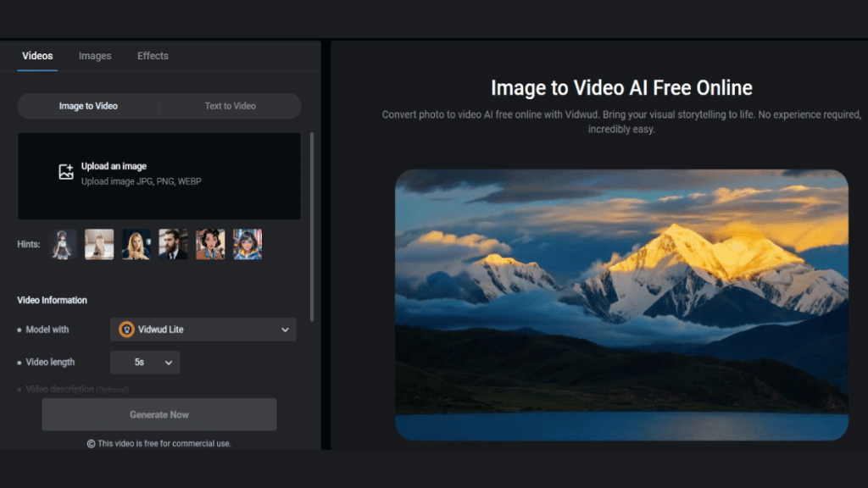Screen dimensions: 868x488
Task: Click the 'Hints:' label
Action: tap(29, 244)
